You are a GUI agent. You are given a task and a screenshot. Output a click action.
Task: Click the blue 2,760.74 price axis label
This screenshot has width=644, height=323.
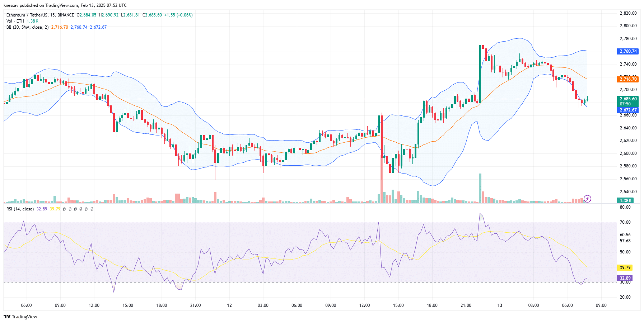click(x=628, y=51)
